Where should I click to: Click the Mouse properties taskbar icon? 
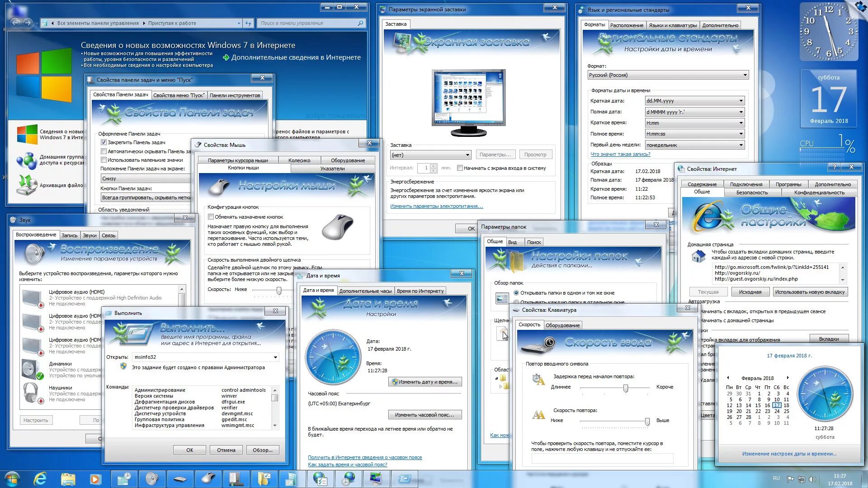tap(208, 479)
